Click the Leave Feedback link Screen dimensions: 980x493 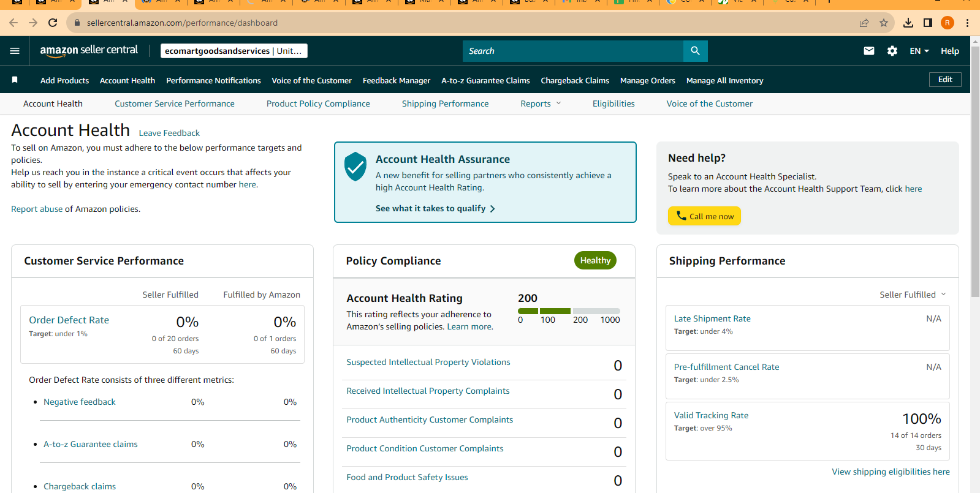tap(169, 133)
